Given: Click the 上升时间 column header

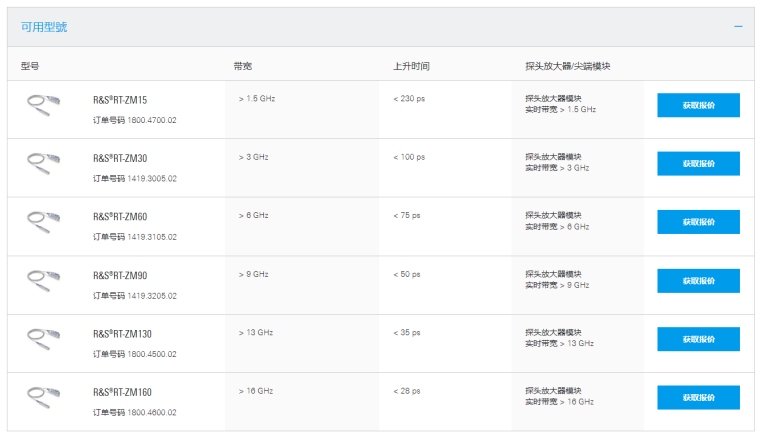Looking at the screenshot, I should click(411, 66).
